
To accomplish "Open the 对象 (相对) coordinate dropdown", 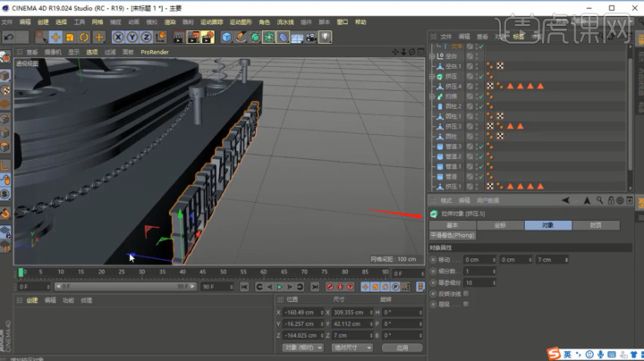I will click(x=301, y=347).
